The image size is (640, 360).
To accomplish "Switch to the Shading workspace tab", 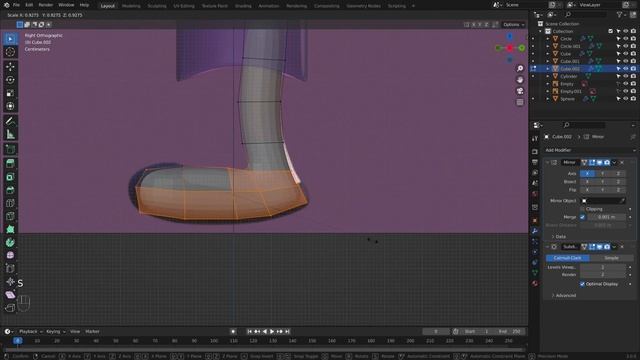I will 243,6.
